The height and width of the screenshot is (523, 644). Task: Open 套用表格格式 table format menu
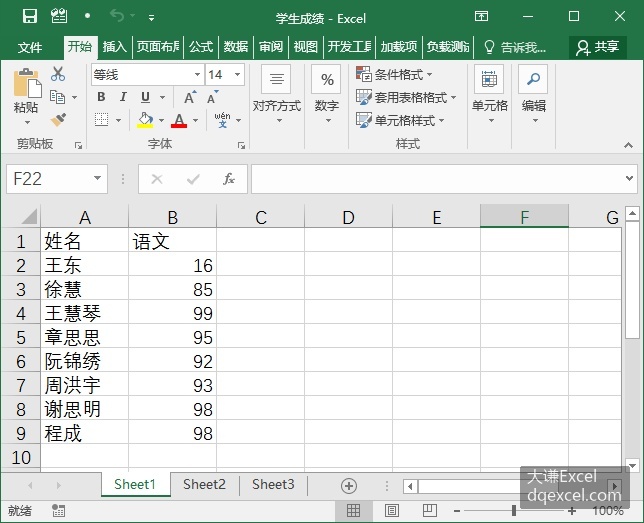pyautogui.click(x=406, y=97)
